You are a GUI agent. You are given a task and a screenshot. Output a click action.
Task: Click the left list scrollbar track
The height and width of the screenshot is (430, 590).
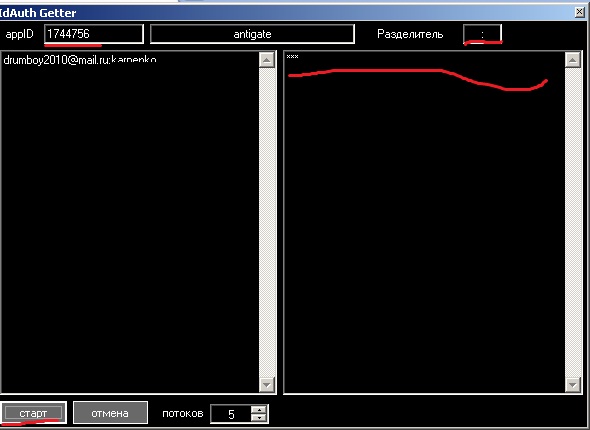click(x=267, y=222)
